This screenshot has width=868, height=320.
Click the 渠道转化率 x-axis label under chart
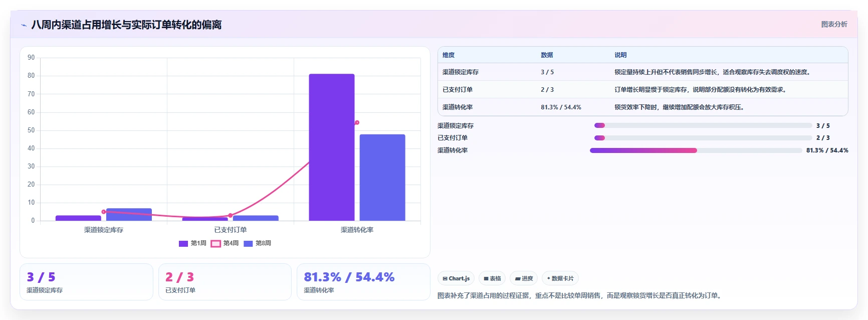[357, 230]
